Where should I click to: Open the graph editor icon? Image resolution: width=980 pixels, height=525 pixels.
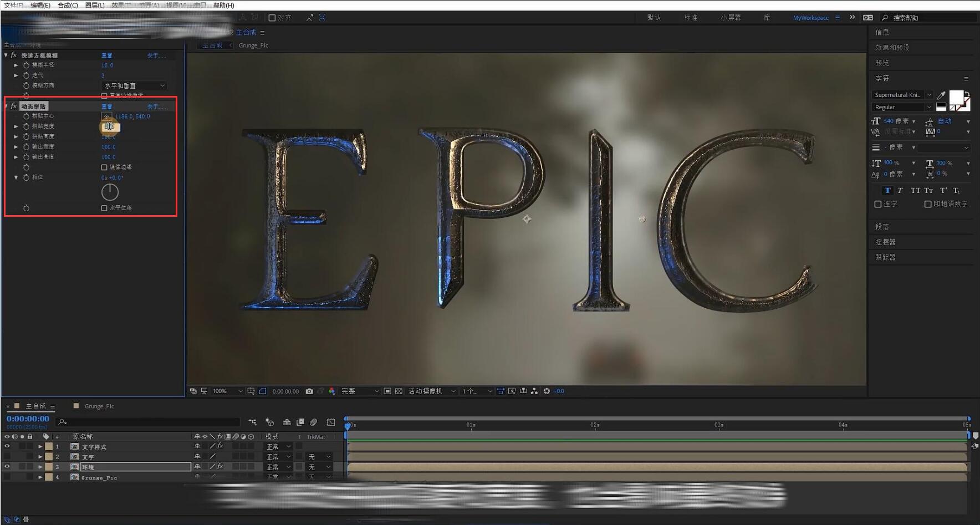(331, 422)
